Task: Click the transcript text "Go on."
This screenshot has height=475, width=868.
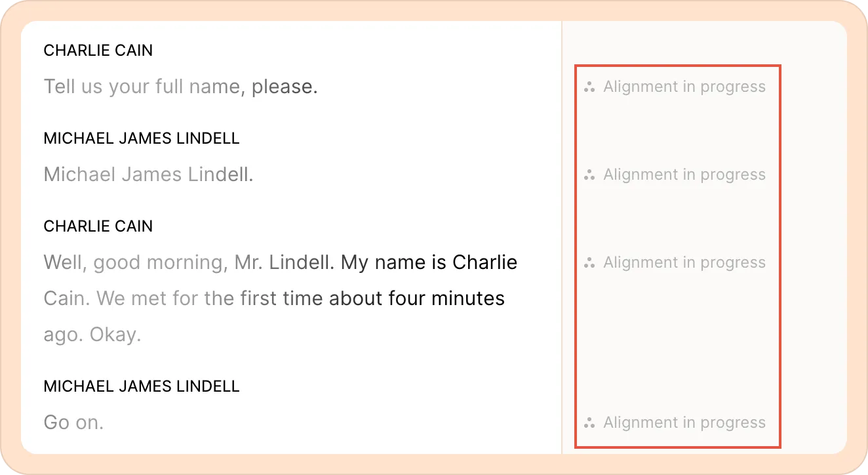Action: pyautogui.click(x=73, y=423)
